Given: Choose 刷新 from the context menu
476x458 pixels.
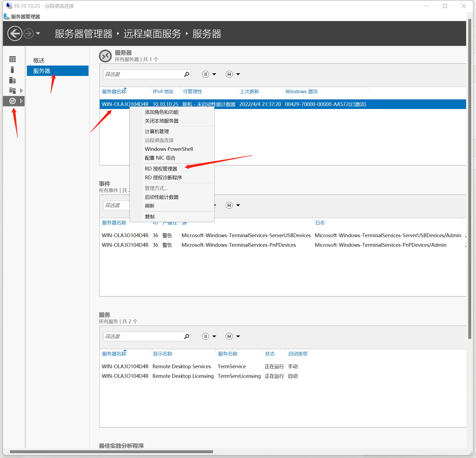Looking at the screenshot, I should [x=150, y=206].
